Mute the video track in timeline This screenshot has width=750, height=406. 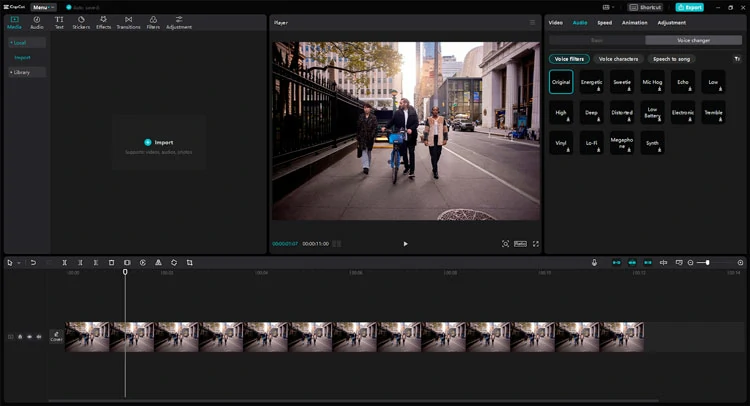(x=39, y=337)
